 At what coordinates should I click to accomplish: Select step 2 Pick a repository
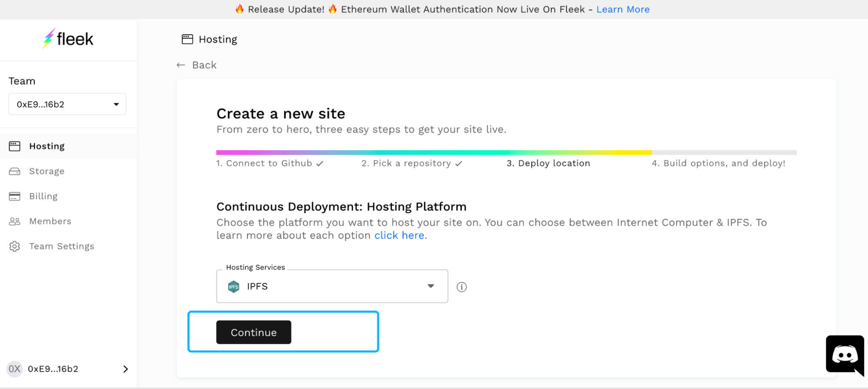point(411,163)
